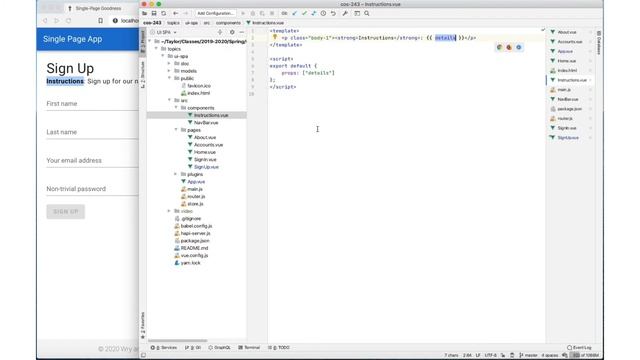Click the topics breadcrumb

tap(173, 23)
